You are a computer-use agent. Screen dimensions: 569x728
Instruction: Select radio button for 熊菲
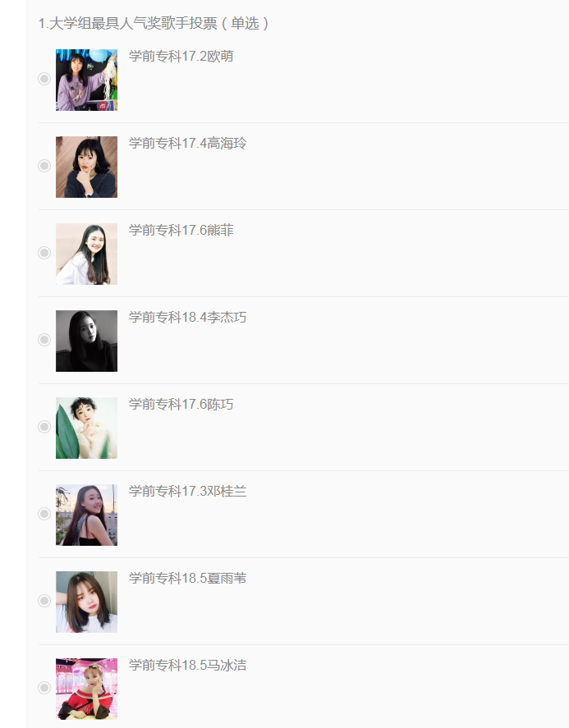(x=44, y=253)
